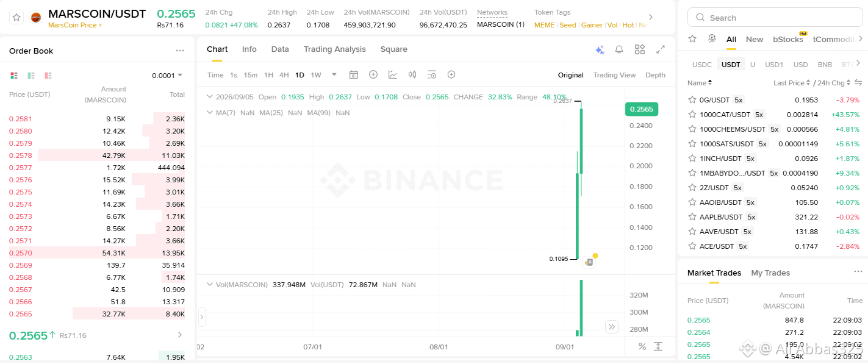
Task: Switch to the Trading Analysis tab
Action: [335, 49]
